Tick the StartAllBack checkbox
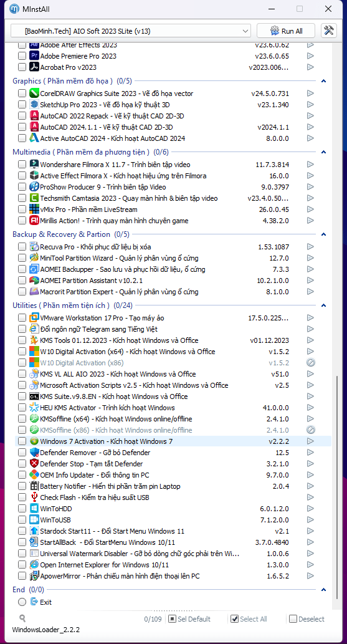347x644 pixels. tap(22, 542)
